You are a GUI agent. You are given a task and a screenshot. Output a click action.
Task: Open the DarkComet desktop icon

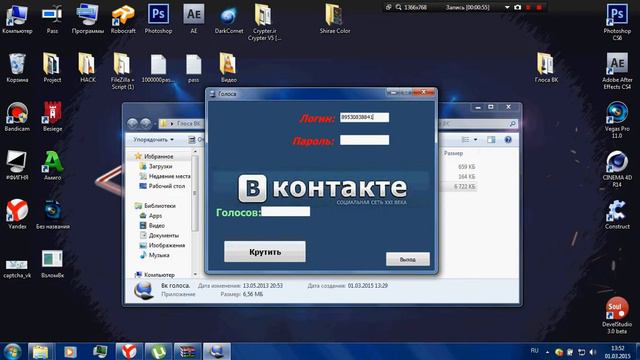click(229, 19)
